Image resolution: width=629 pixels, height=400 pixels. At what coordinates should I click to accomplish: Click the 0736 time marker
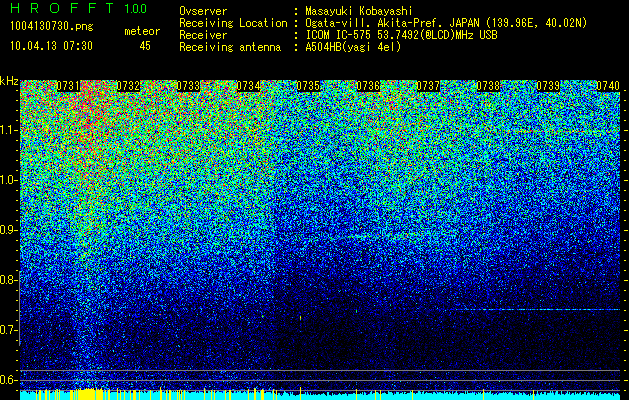pyautogui.click(x=368, y=86)
